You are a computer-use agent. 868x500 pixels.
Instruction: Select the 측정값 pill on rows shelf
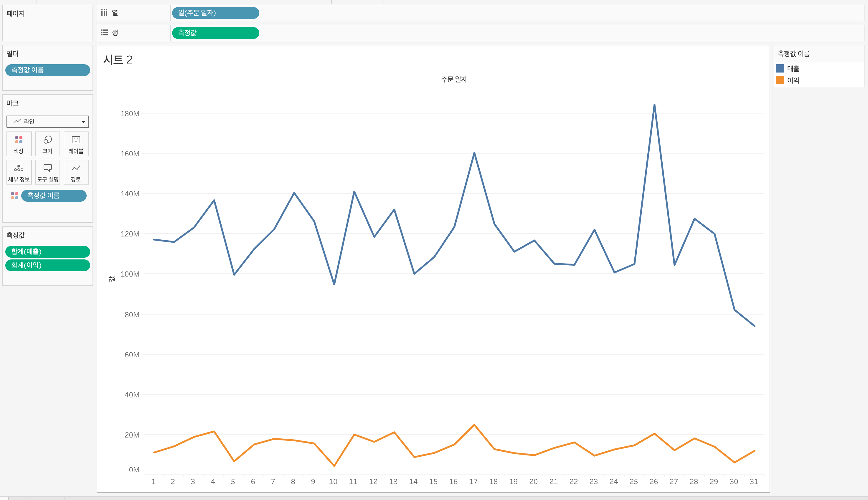pos(215,33)
